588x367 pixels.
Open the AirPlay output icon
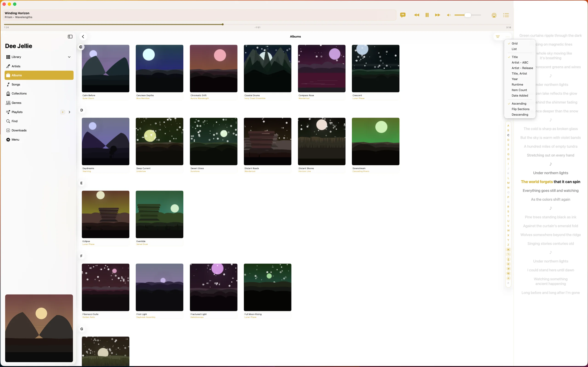coord(494,15)
